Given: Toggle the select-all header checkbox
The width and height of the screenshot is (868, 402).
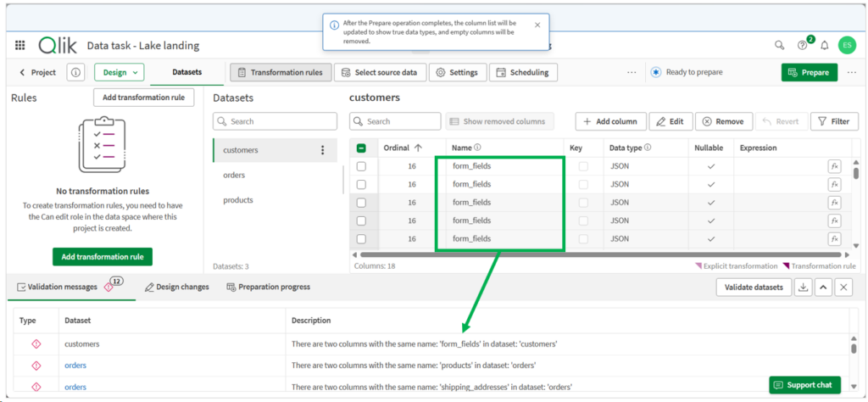Looking at the screenshot, I should click(x=361, y=148).
